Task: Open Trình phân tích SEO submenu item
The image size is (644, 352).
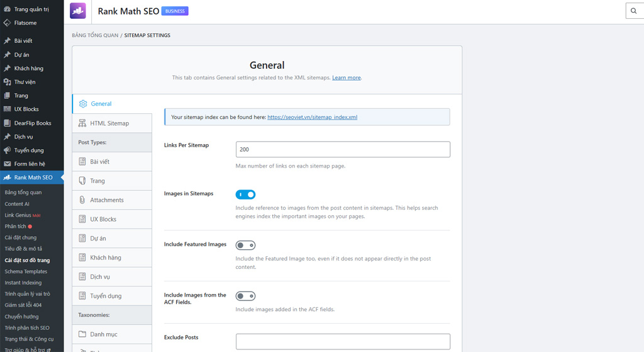Action: [27, 327]
